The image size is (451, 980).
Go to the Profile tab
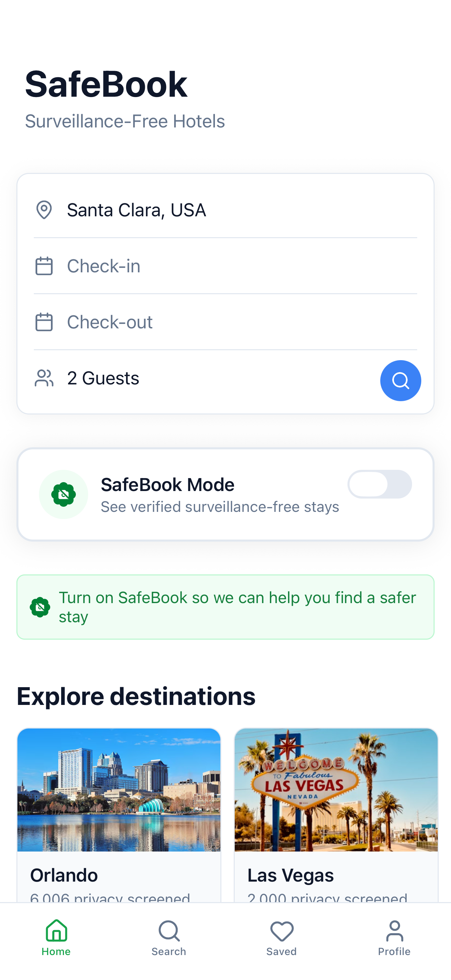pos(394,938)
